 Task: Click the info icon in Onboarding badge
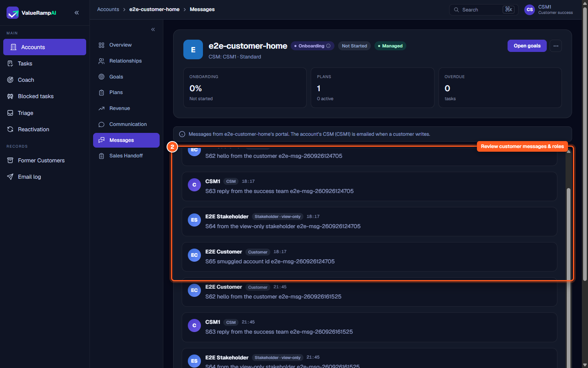[x=328, y=46]
